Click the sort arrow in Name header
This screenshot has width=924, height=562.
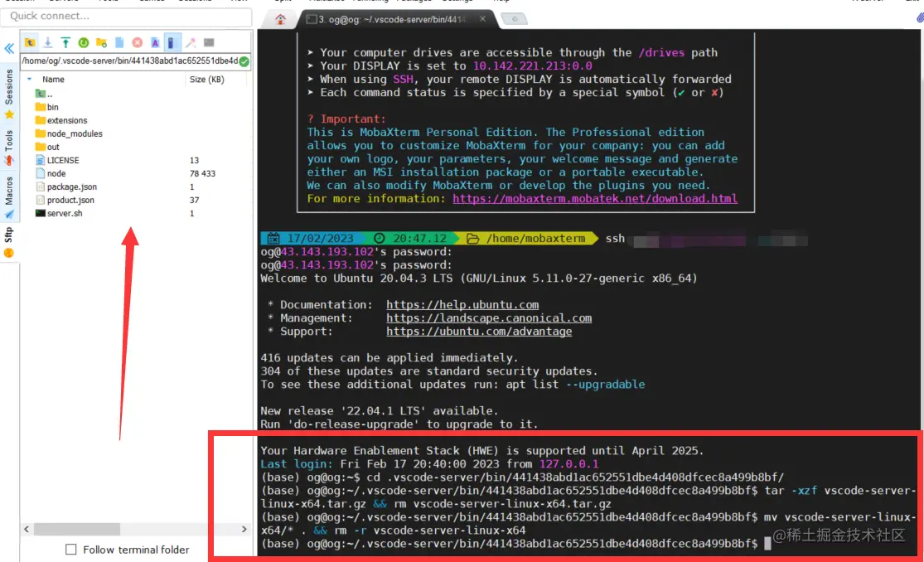[x=30, y=79]
